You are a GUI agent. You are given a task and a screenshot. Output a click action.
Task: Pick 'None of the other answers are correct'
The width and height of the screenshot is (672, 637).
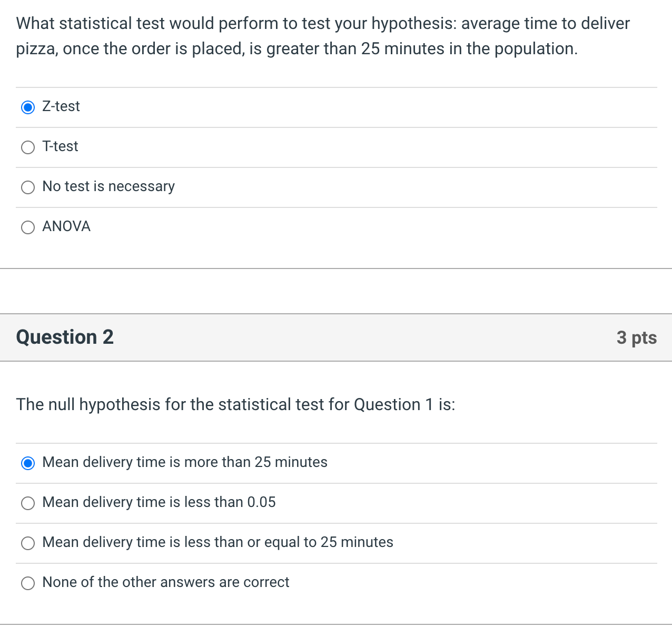click(27, 583)
